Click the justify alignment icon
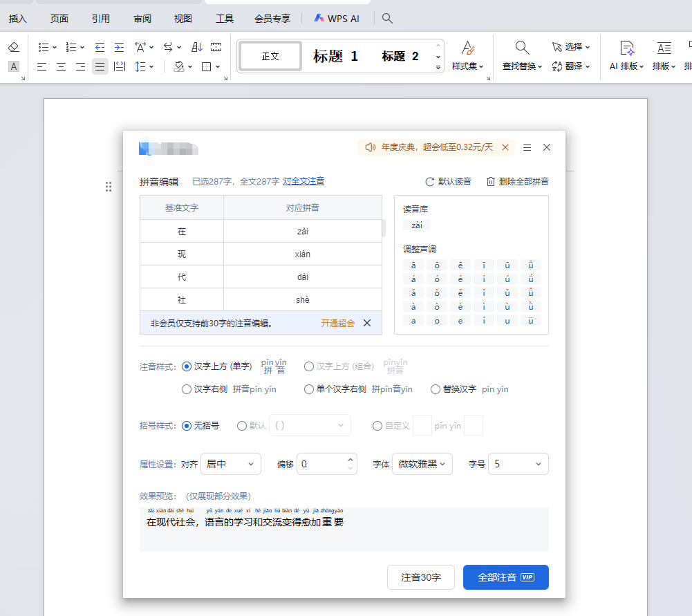The image size is (692, 616). click(100, 66)
